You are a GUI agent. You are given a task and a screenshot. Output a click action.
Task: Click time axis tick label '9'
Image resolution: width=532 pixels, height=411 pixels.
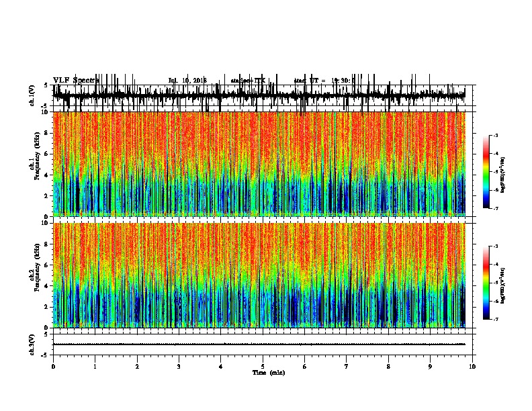pos(430,367)
